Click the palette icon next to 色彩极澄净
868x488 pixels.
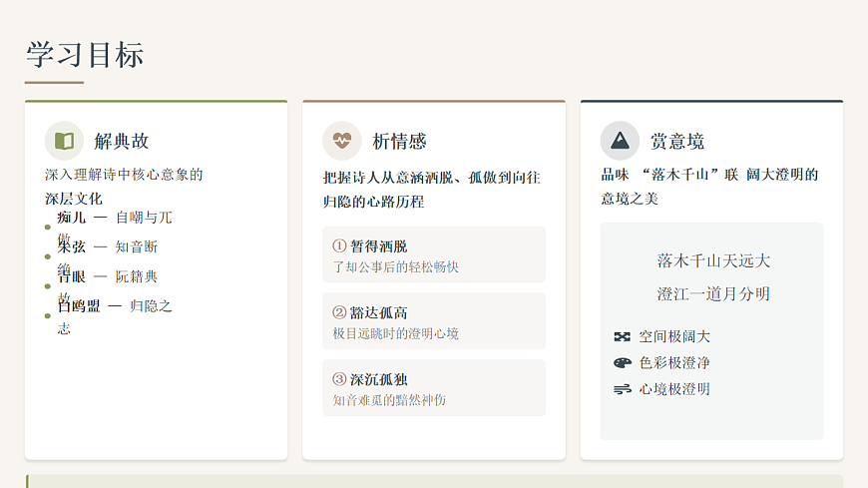[x=623, y=363]
